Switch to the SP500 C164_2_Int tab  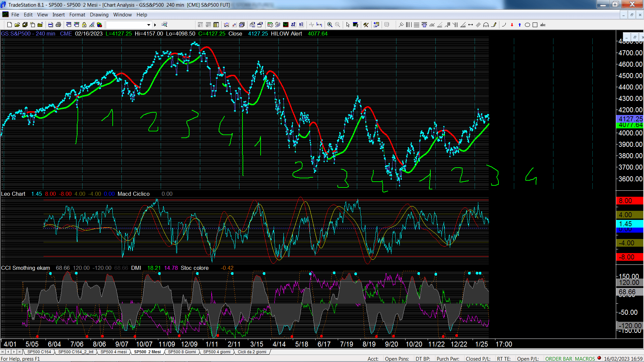click(x=76, y=352)
